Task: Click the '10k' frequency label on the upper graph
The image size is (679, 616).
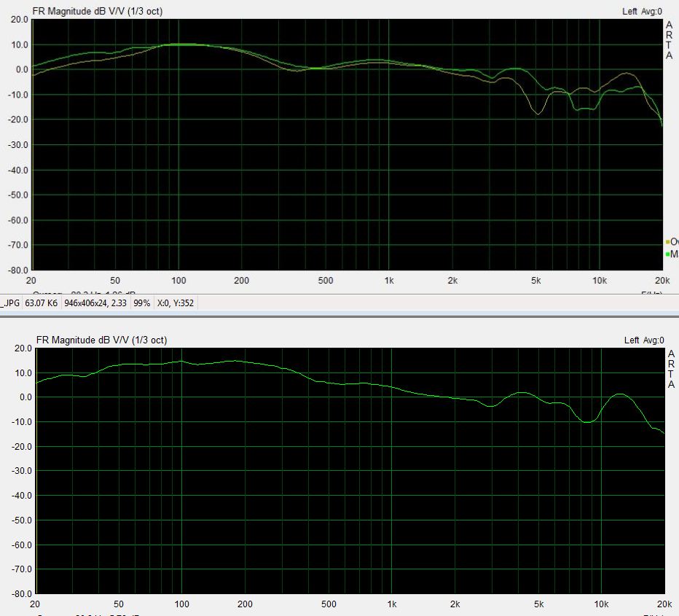Action: [x=600, y=281]
